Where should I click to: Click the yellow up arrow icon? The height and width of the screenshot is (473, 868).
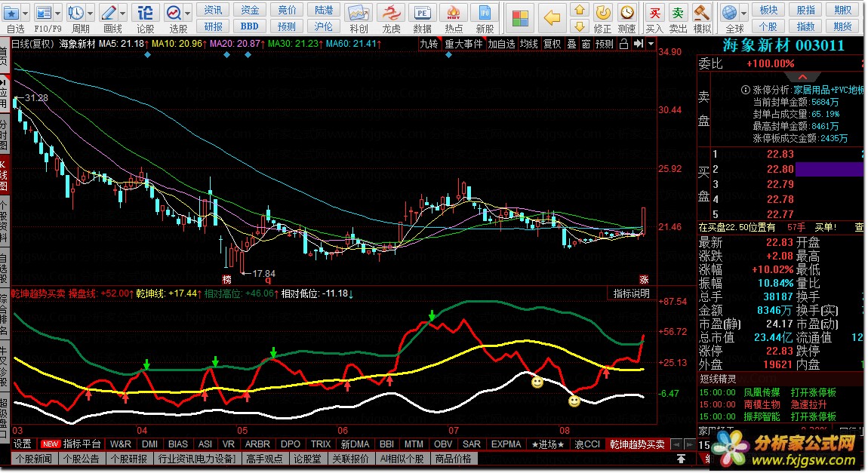(x=580, y=10)
